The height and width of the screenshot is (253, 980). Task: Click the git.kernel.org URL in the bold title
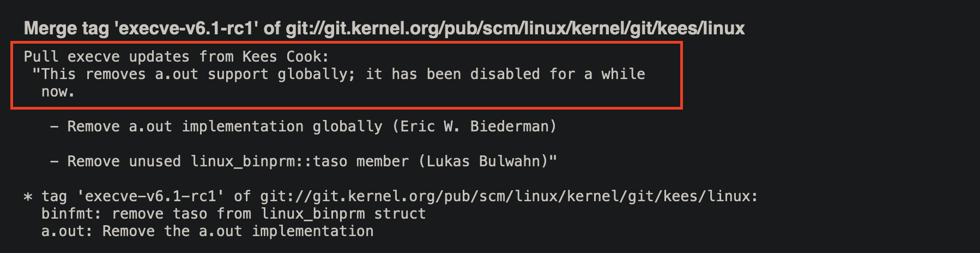coord(515,28)
